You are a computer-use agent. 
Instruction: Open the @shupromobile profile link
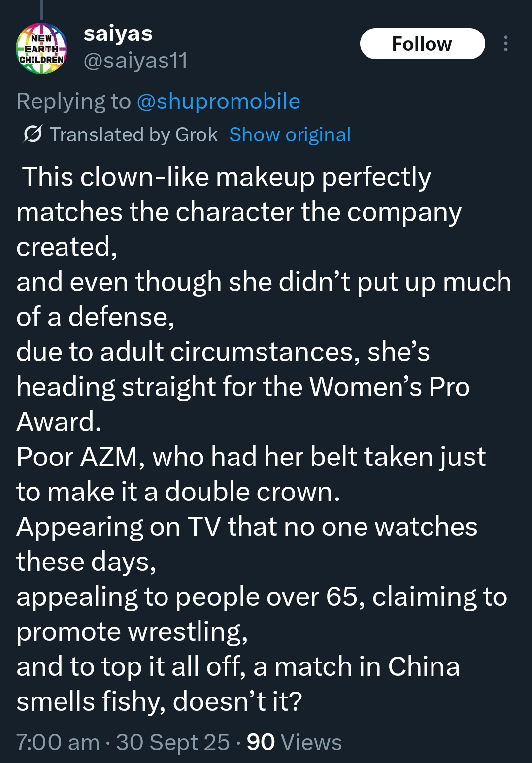(218, 101)
